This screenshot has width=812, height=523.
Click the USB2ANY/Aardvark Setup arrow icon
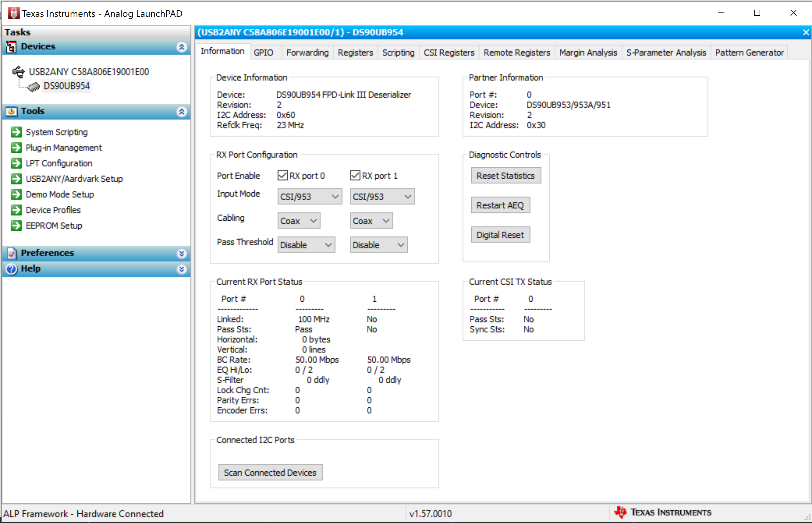(x=16, y=179)
